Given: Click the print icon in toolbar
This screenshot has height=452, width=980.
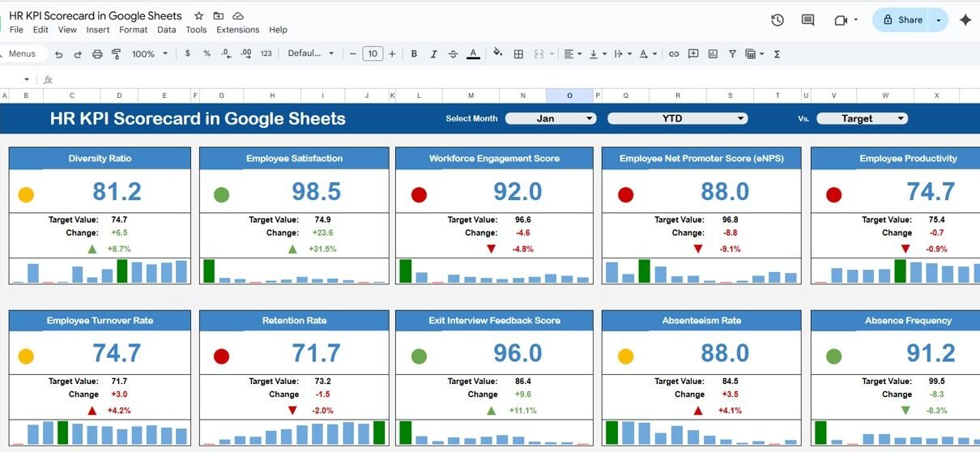Looking at the screenshot, I should point(97,54).
